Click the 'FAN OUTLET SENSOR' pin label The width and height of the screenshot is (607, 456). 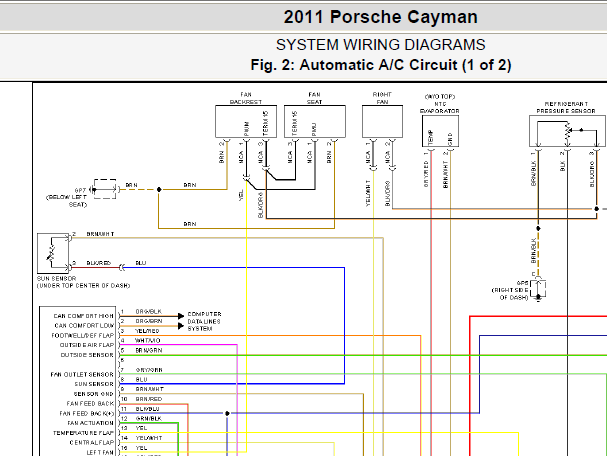pyautogui.click(x=82, y=374)
